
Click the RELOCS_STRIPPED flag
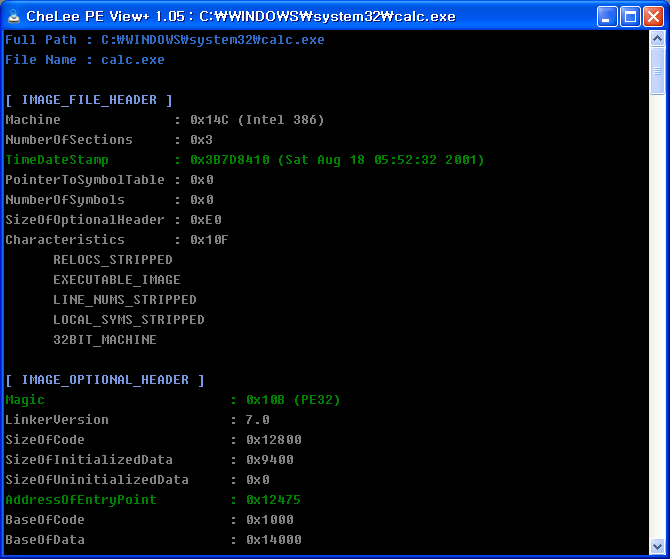coord(113,260)
